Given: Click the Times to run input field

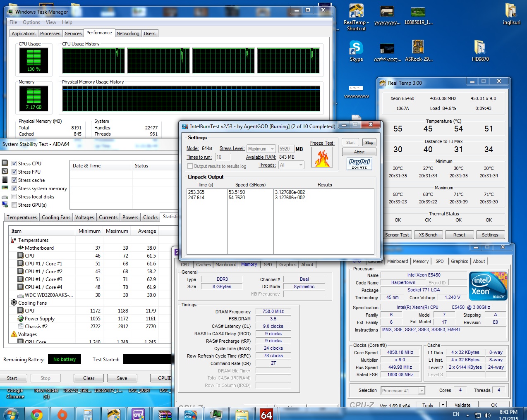Looking at the screenshot, I should pyautogui.click(x=223, y=157).
